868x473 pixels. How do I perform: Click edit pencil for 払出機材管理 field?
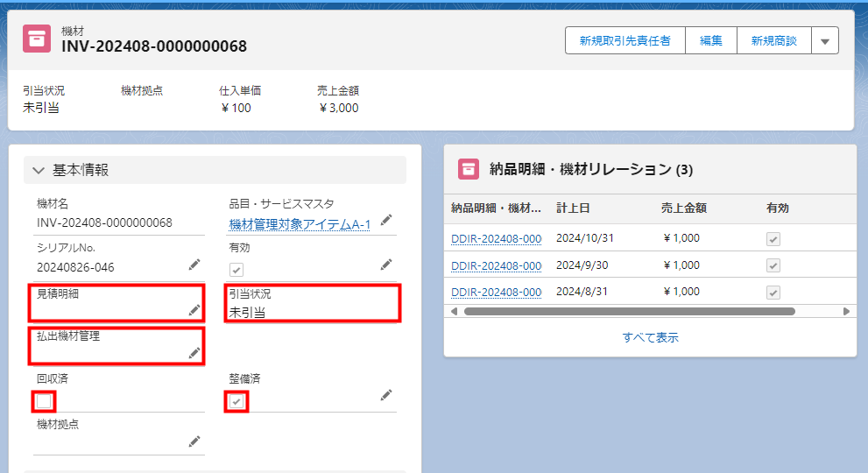[194, 352]
